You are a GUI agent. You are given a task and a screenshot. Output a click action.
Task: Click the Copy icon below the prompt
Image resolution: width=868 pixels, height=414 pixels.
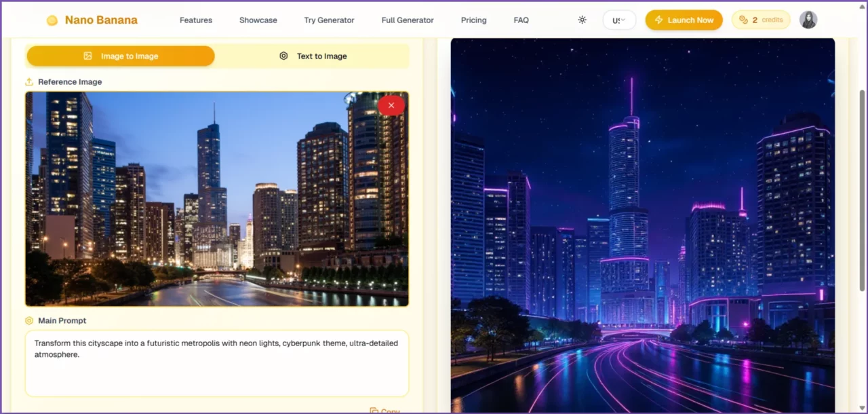coord(374,411)
